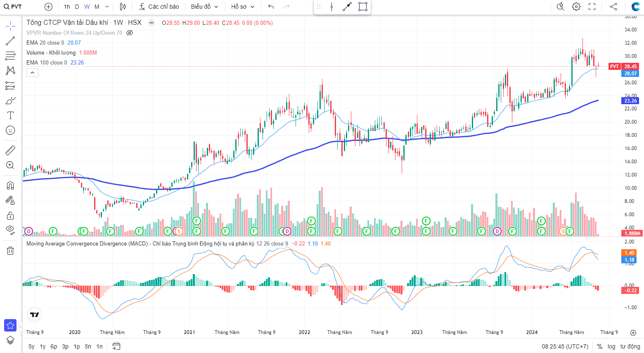Image resolution: width=644 pixels, height=353 pixels.
Task: Grab the floating drawing toolbar handle
Action: (x=318, y=7)
